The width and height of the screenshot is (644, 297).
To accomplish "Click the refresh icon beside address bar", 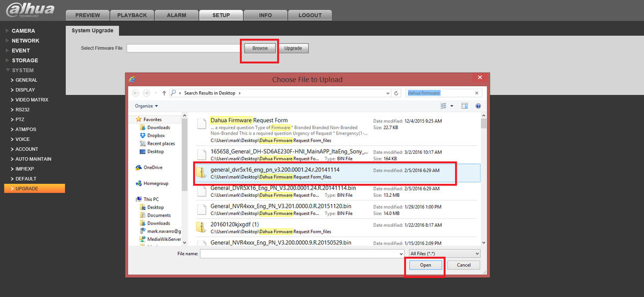I will click(x=397, y=93).
